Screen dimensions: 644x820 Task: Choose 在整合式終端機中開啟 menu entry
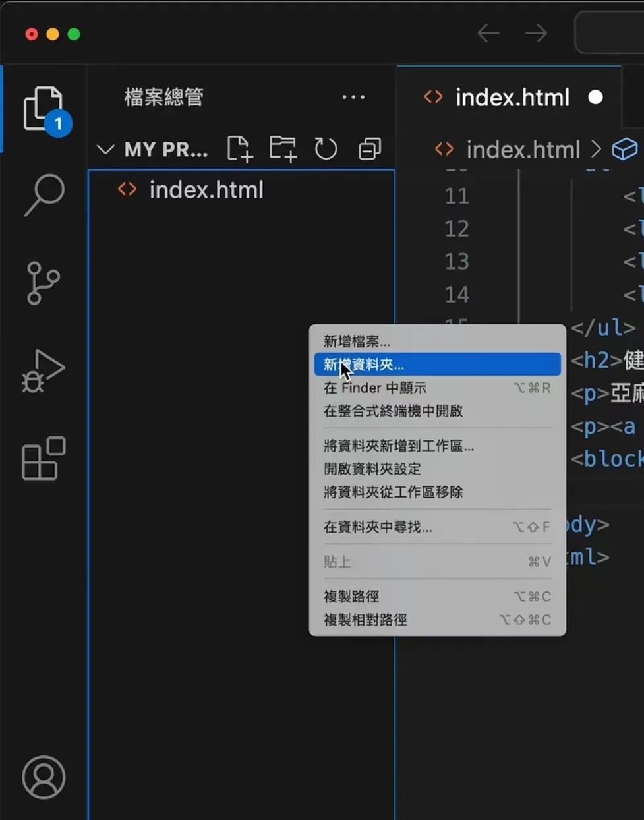[x=393, y=411]
